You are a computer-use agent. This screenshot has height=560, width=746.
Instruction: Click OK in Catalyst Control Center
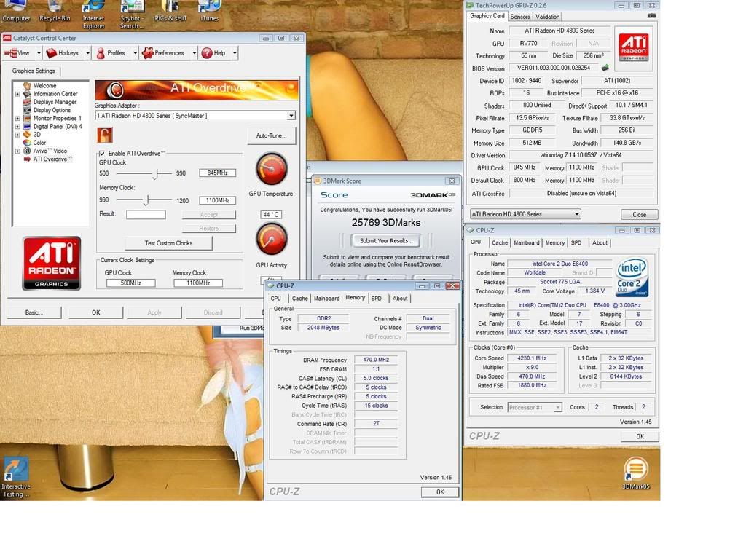click(x=95, y=312)
